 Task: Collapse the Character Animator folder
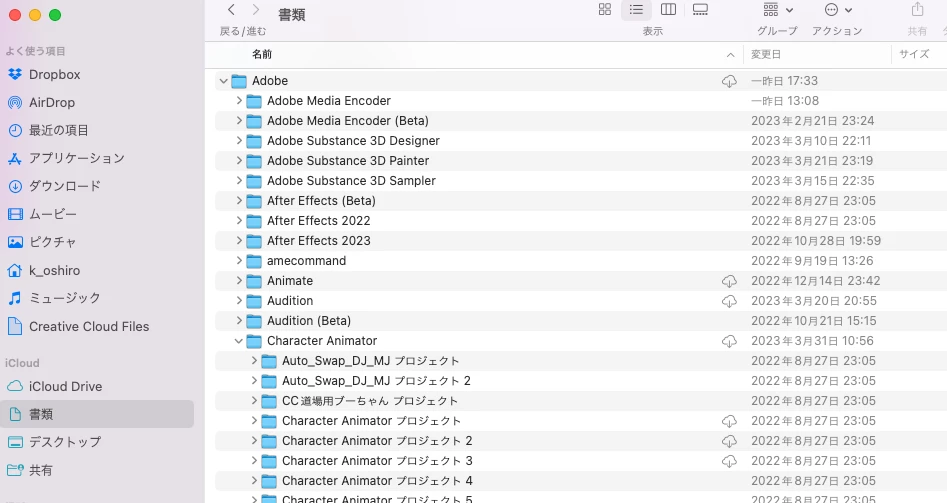239,341
